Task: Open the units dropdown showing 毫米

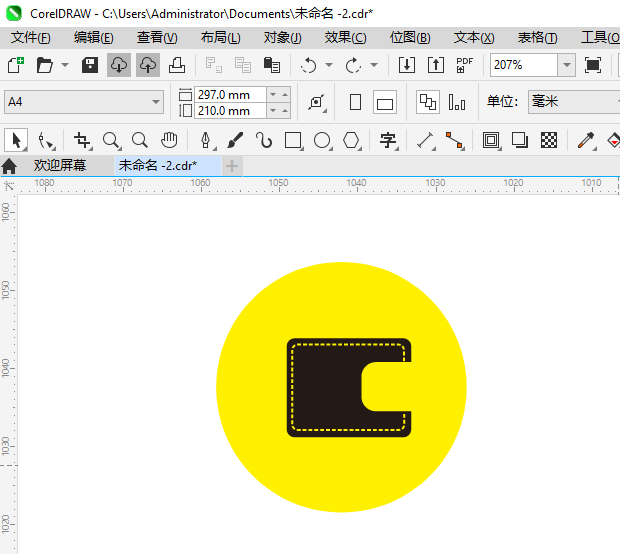Action: pos(574,102)
